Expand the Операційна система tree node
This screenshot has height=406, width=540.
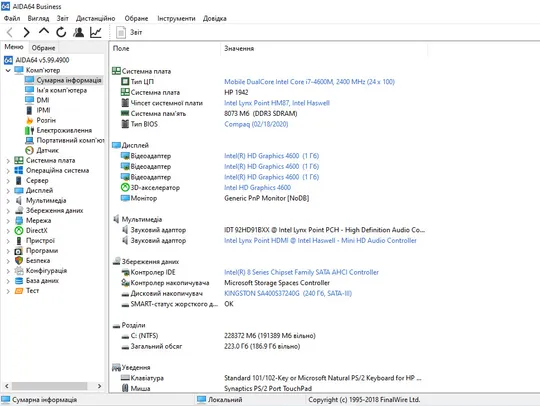coord(8,170)
